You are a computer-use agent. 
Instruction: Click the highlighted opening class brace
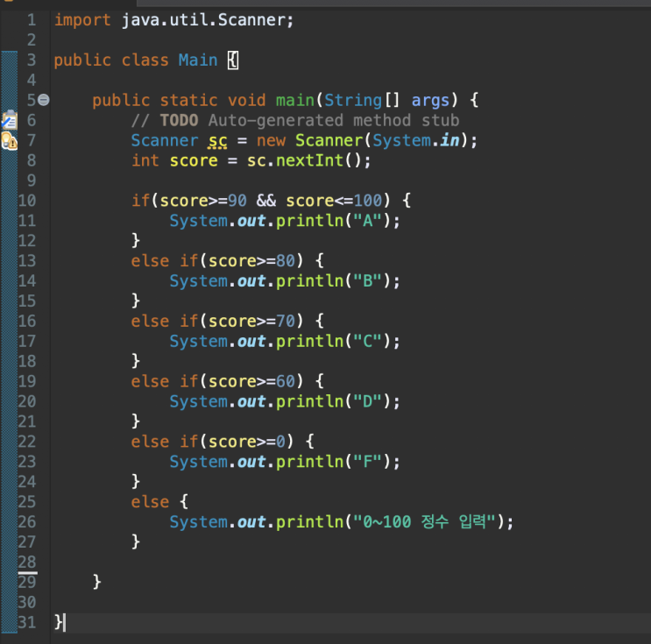[233, 60]
